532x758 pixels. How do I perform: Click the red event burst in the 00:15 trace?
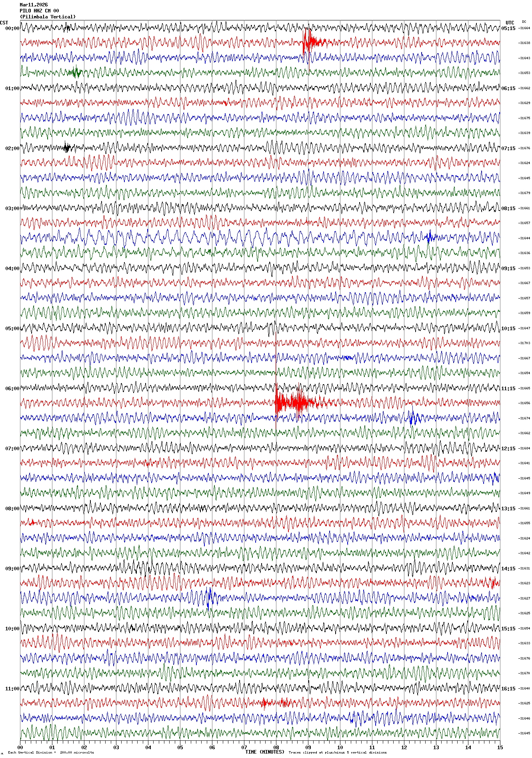point(310,42)
